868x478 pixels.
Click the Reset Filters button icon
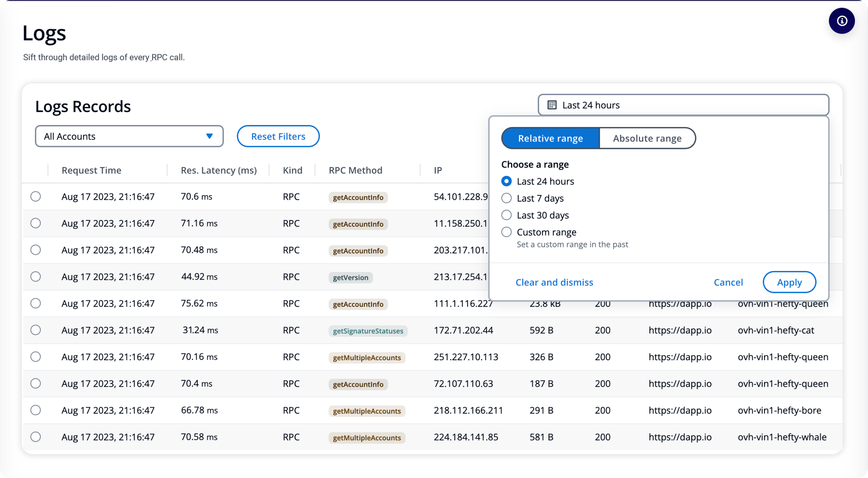278,136
